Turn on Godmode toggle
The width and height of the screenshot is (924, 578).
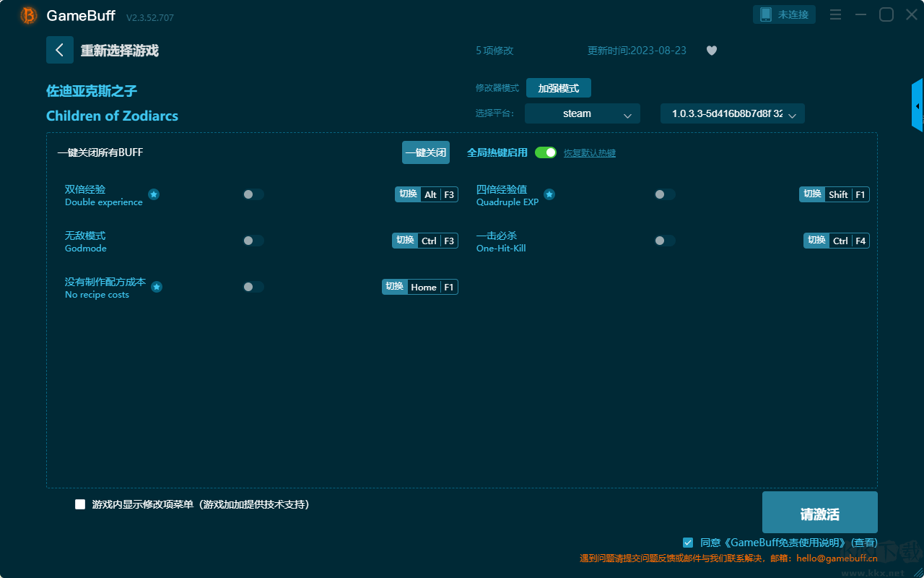tap(253, 241)
